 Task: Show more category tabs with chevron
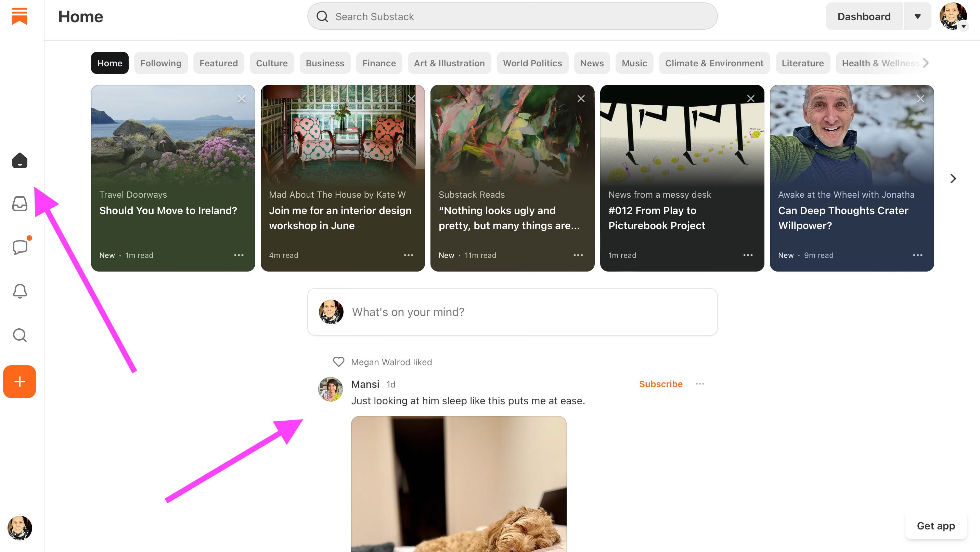926,63
